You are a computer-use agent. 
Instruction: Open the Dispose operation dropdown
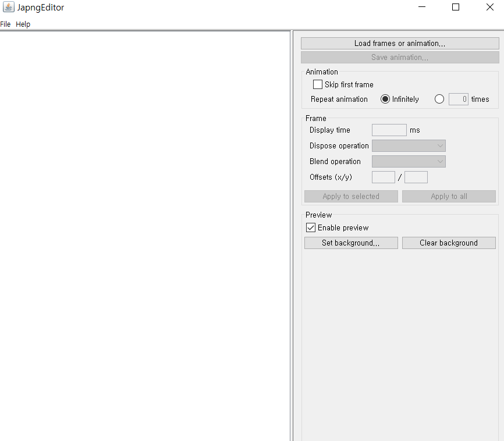pos(409,145)
